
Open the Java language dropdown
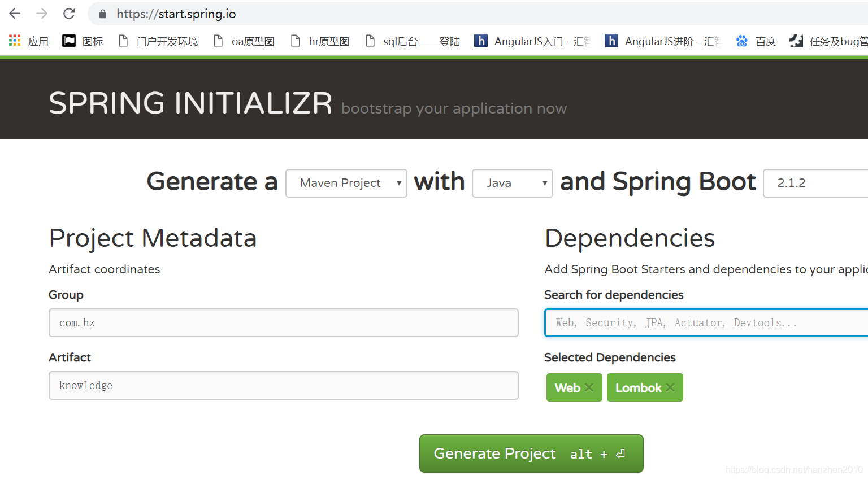point(513,183)
